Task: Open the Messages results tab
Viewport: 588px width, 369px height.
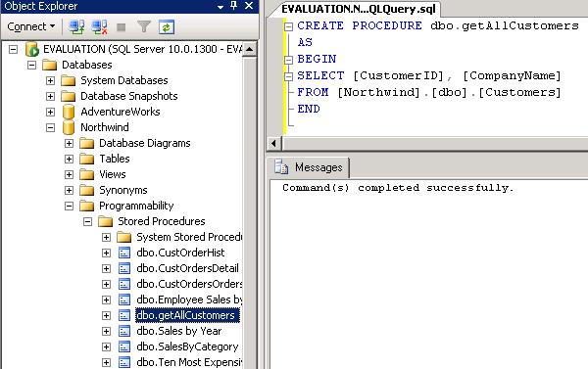Action: coord(309,167)
